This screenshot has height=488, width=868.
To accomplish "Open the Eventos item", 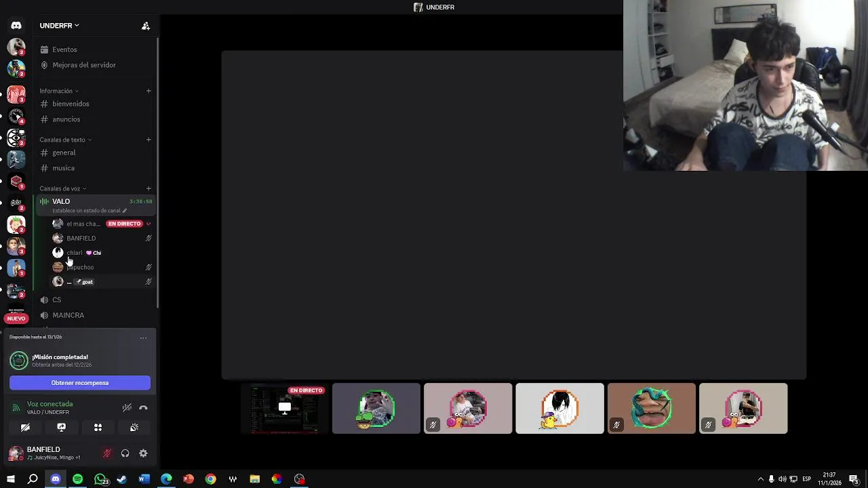I will click(96, 49).
